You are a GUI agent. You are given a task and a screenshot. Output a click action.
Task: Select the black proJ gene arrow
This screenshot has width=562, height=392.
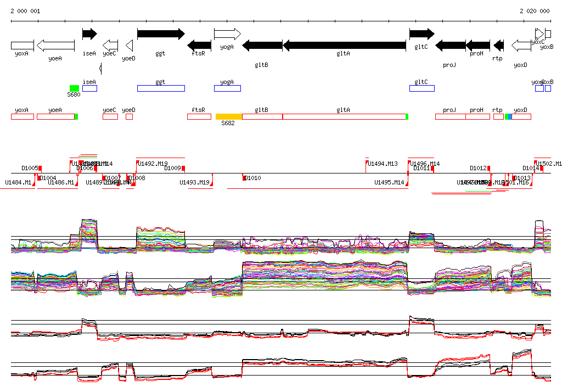pyautogui.click(x=451, y=46)
